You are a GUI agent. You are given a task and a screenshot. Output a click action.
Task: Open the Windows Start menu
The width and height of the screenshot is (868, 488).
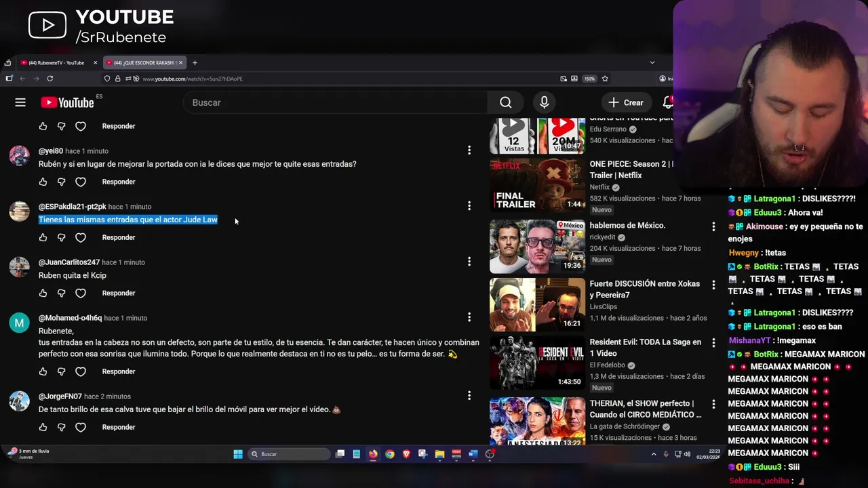click(x=238, y=454)
